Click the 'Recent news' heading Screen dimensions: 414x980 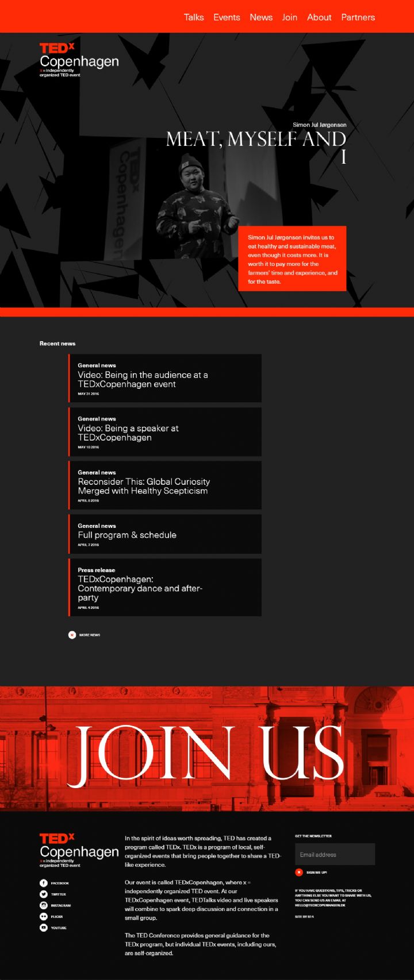click(57, 344)
